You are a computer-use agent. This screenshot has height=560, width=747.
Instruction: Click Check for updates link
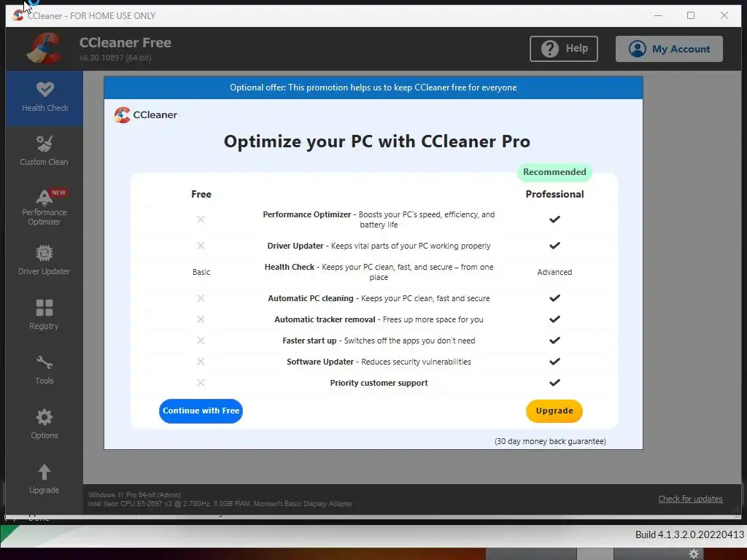coord(690,499)
